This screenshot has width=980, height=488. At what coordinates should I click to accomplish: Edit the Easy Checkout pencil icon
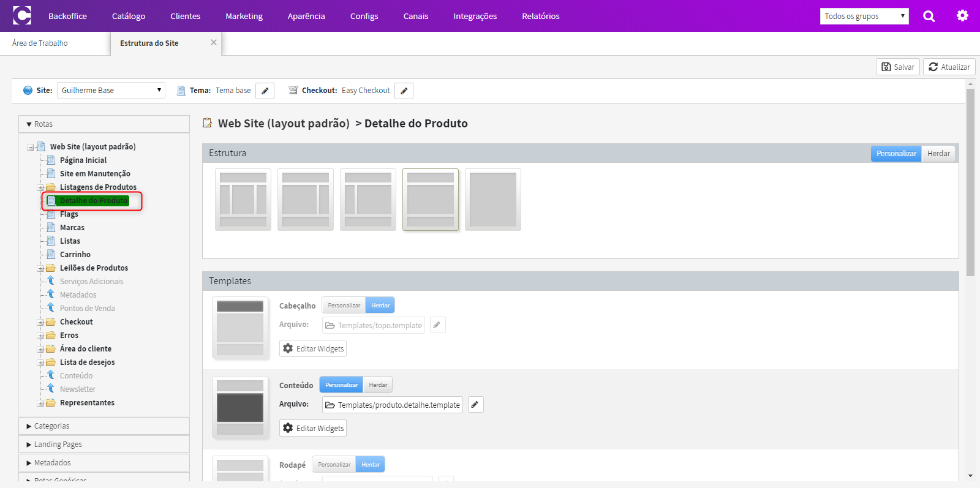click(404, 91)
